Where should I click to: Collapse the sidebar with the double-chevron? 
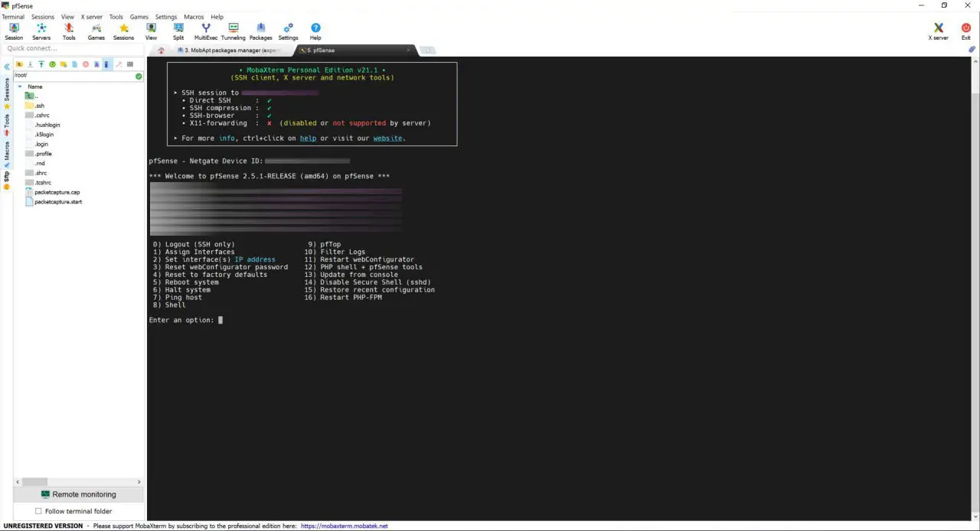[x=7, y=64]
